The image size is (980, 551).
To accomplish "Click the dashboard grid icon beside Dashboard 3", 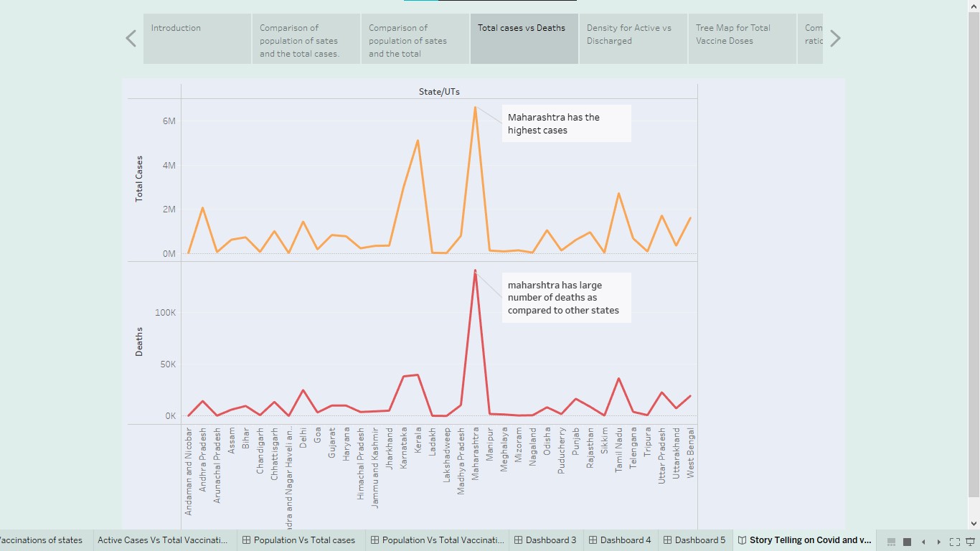I will 517,540.
